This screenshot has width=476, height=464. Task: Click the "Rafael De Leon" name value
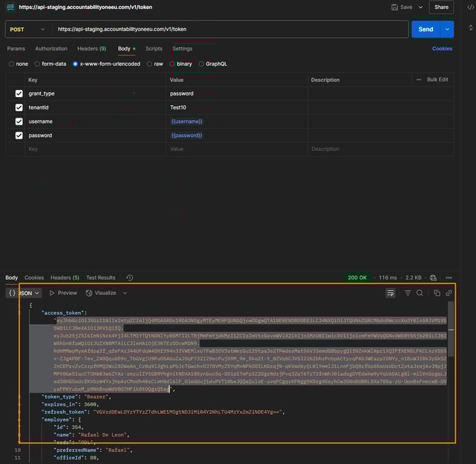tap(102, 435)
